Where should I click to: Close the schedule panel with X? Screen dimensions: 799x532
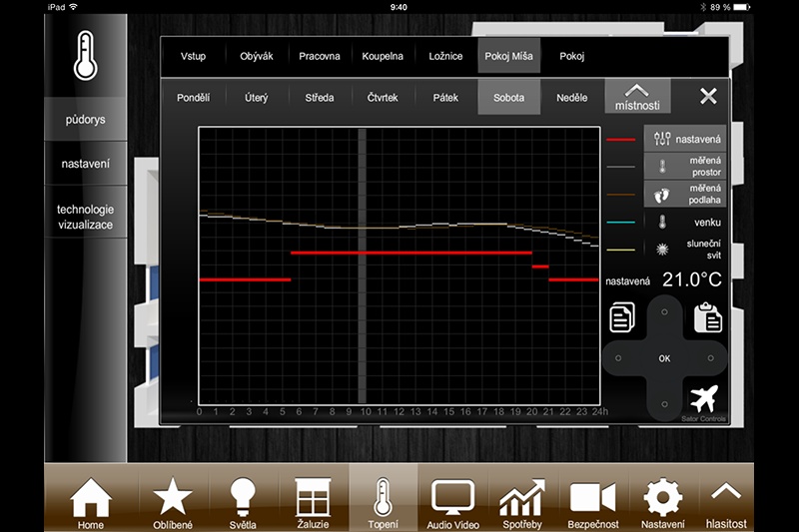(708, 96)
